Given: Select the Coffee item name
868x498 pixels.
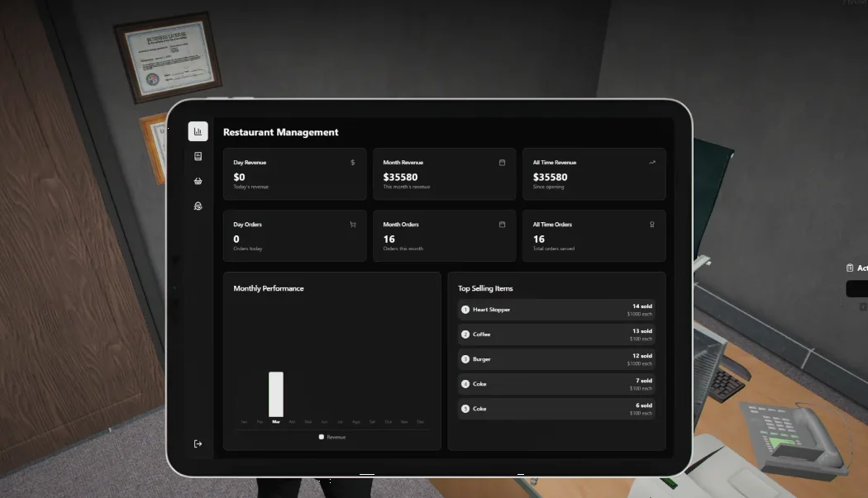Looking at the screenshot, I should tap(482, 334).
